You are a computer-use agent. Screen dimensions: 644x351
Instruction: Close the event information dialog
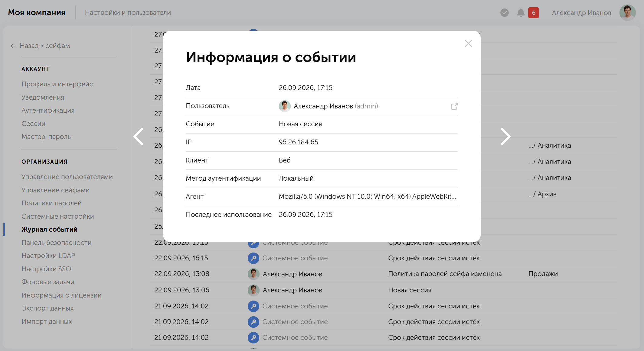[468, 43]
